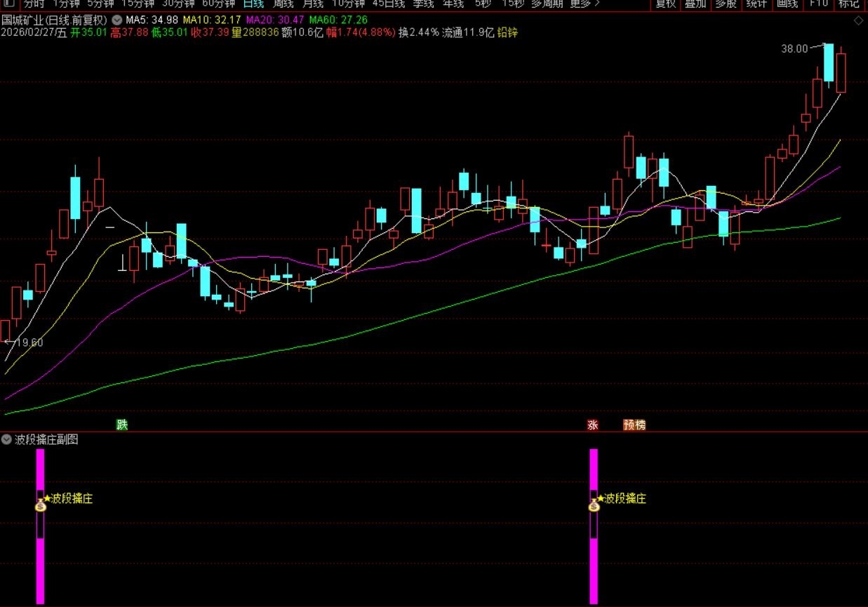Click the 流通11.9亿 value
868x607 pixels.
[x=468, y=32]
